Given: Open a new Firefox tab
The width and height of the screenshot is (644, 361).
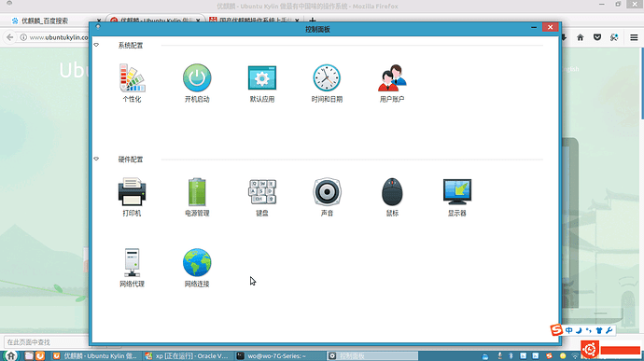Looking at the screenshot, I should click(x=312, y=20).
